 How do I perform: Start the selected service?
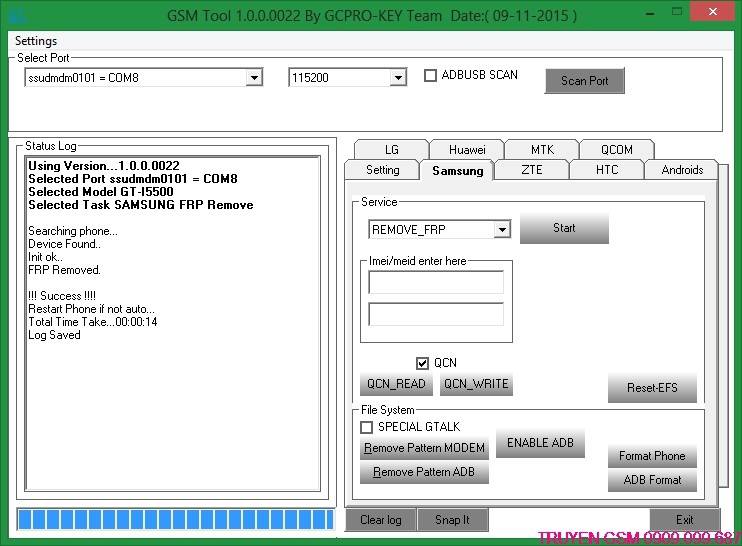point(564,229)
